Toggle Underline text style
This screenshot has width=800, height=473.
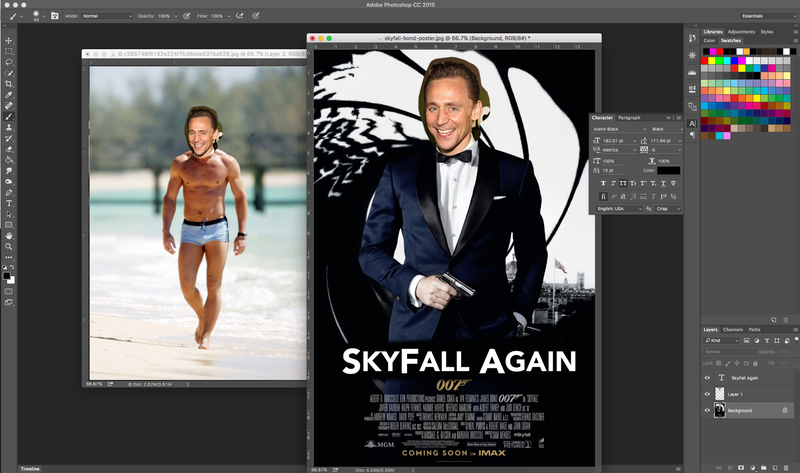(663, 183)
